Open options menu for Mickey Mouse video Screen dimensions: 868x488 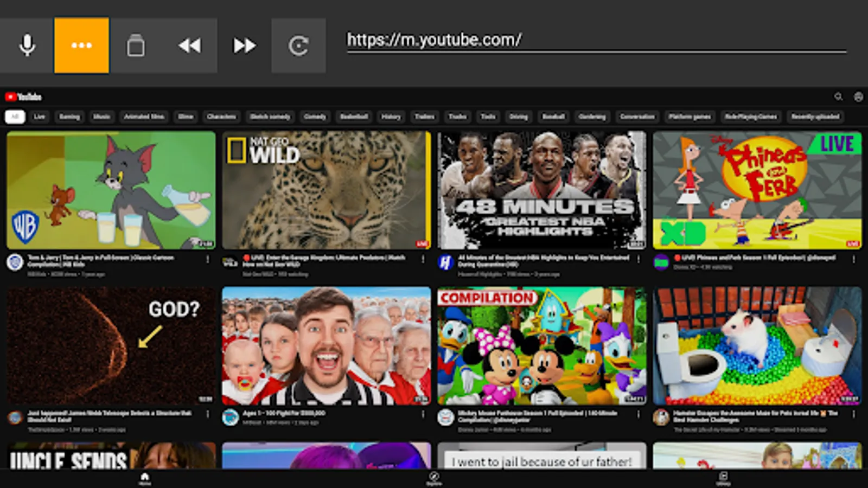639,415
